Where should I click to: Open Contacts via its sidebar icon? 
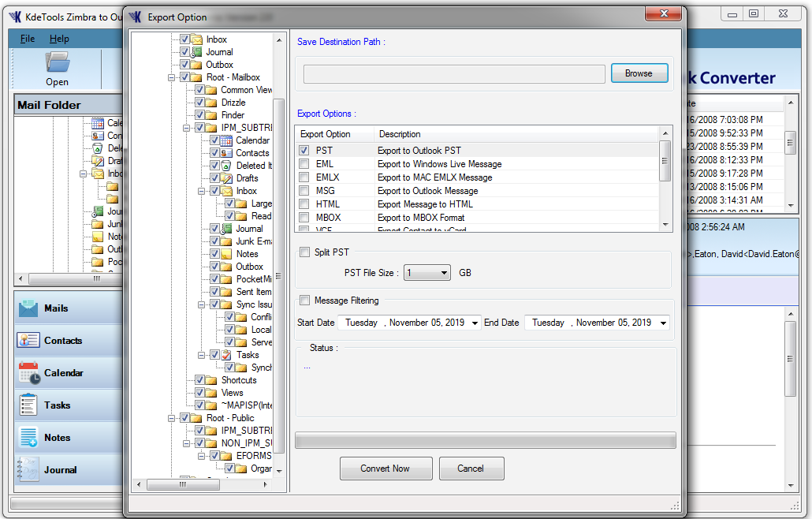[x=28, y=341]
